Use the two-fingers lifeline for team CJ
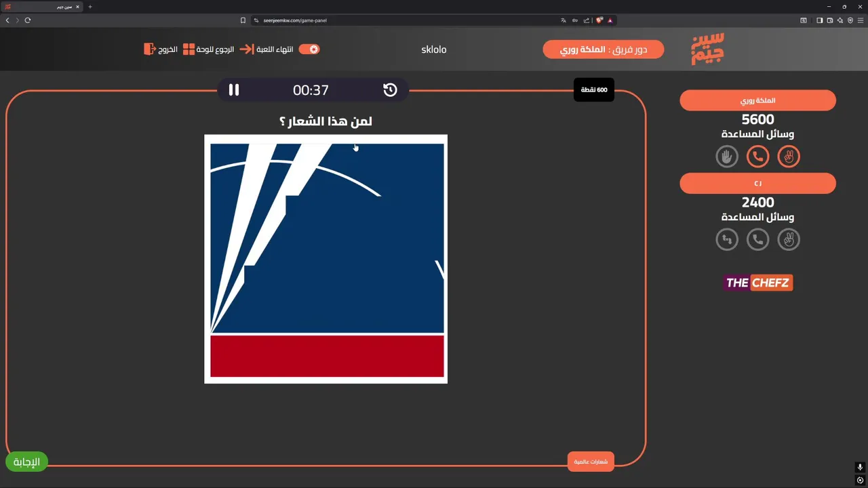868x488 pixels. coord(789,239)
